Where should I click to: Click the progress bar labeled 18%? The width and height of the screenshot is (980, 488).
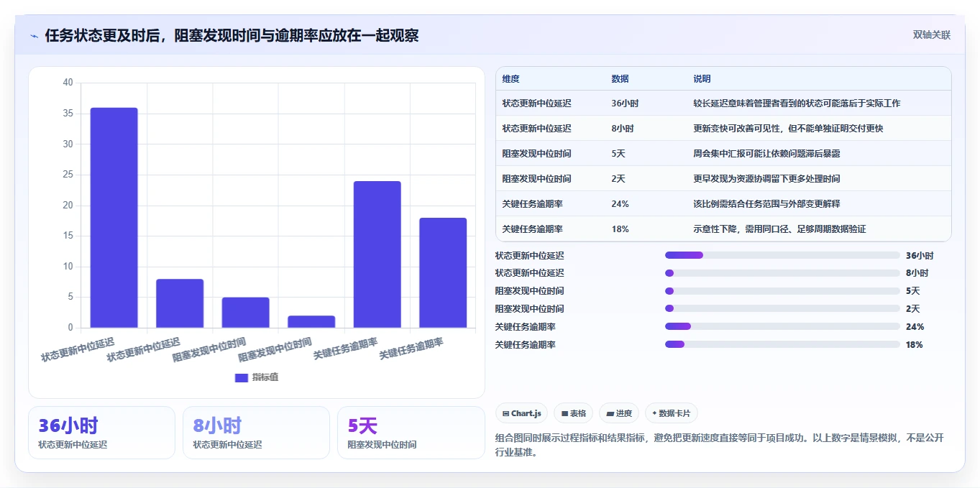pos(782,344)
